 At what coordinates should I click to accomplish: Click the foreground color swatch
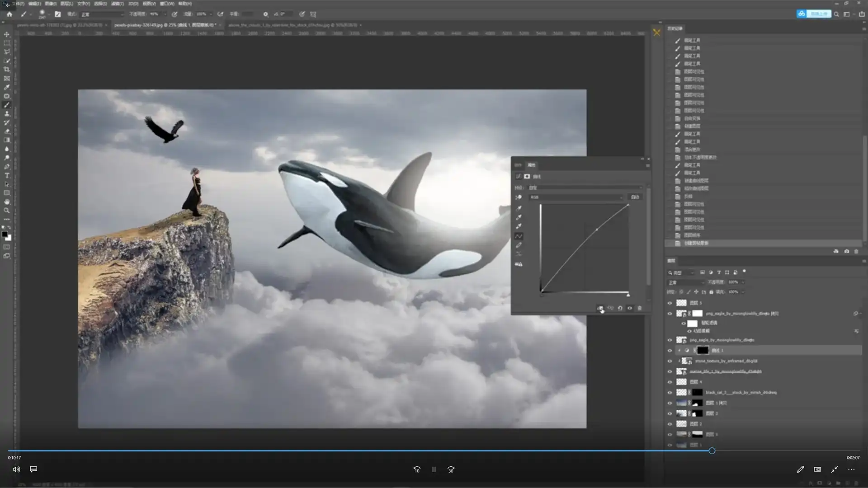click(5, 235)
